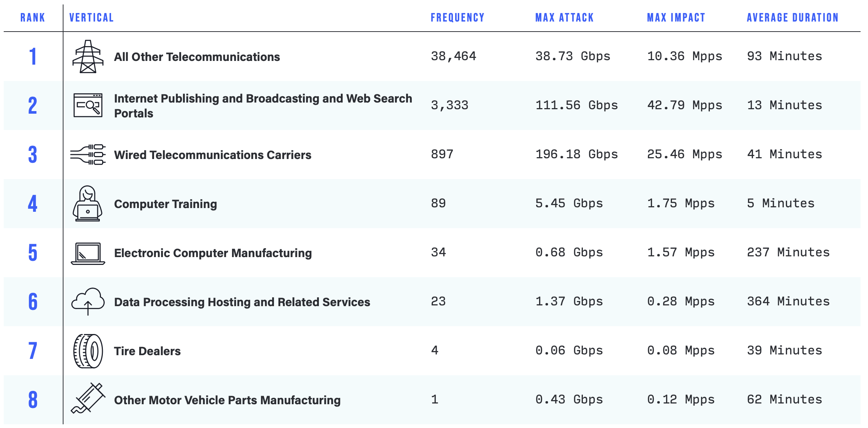Click the MAX IMPACT column header

coord(676,17)
